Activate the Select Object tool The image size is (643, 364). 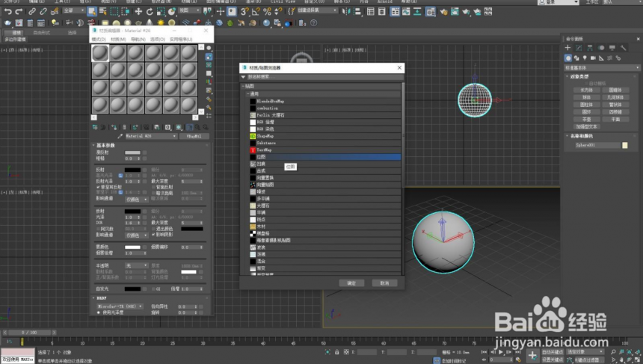click(92, 11)
